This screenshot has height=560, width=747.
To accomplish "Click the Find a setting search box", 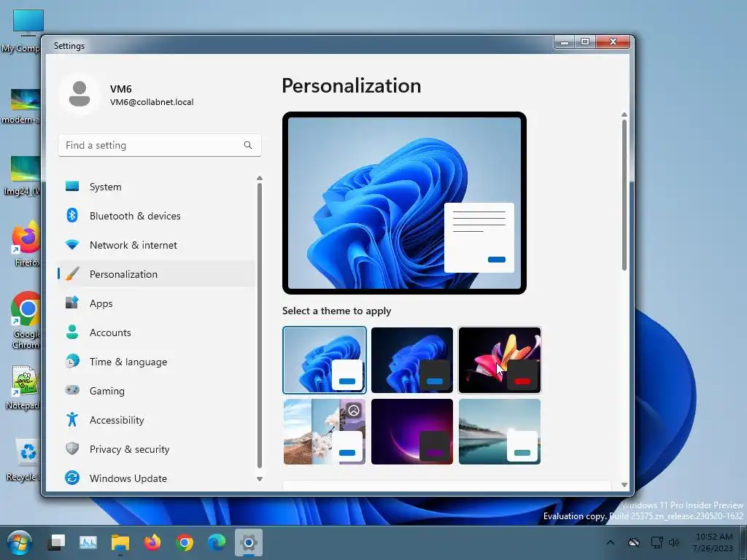I will [160, 145].
